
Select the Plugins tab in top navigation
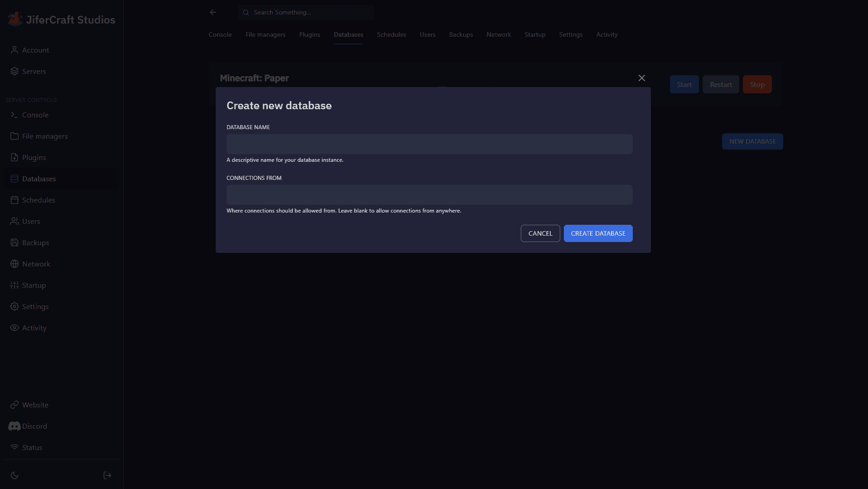[x=310, y=34]
